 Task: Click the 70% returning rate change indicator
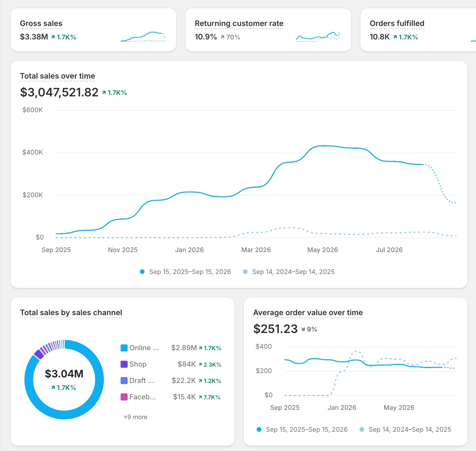click(230, 37)
